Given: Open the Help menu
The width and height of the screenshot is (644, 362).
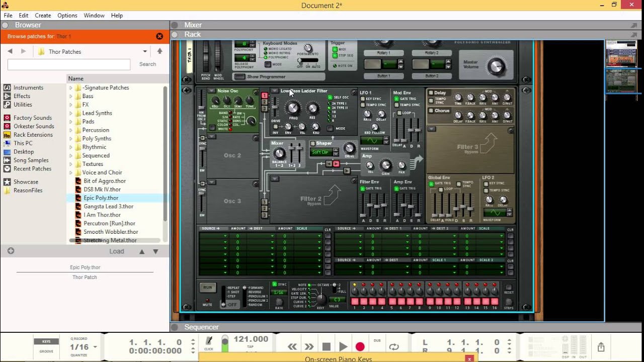Looking at the screenshot, I should 117,16.
